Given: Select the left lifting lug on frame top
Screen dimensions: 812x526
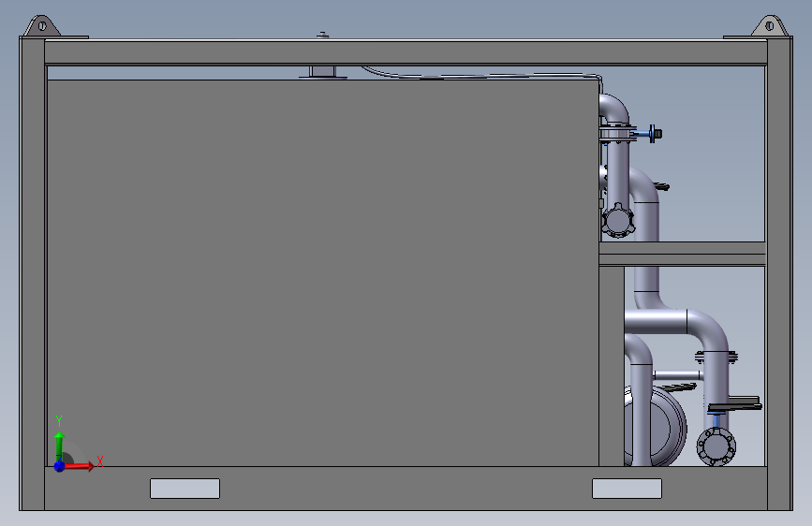Looking at the screenshot, I should [42, 26].
